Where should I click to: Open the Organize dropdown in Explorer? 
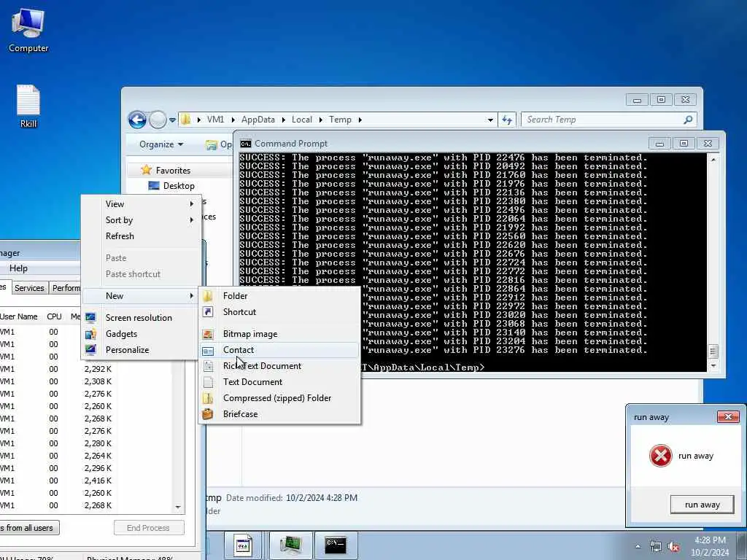coord(161,144)
